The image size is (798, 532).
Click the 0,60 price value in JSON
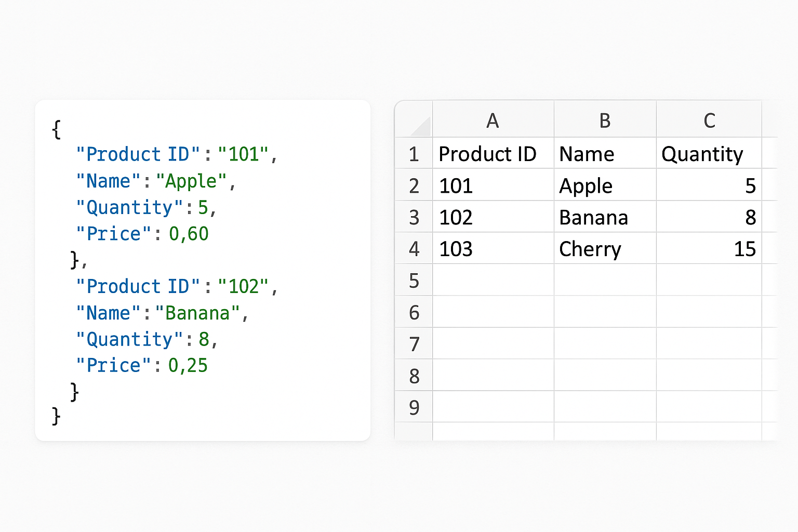point(189,234)
